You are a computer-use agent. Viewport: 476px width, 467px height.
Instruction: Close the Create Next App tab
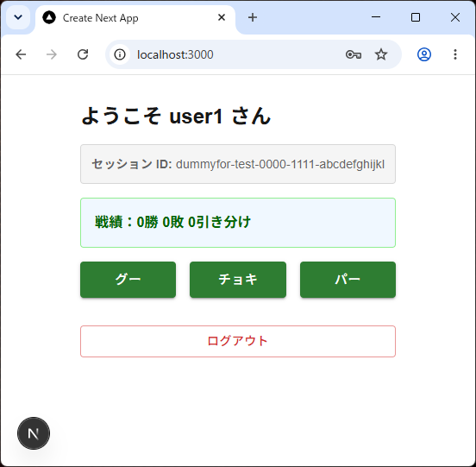click(x=222, y=17)
